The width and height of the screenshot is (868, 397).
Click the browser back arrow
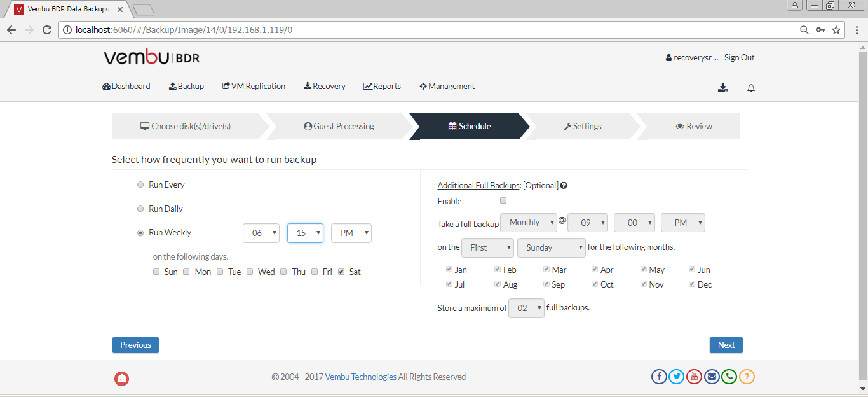coord(11,30)
